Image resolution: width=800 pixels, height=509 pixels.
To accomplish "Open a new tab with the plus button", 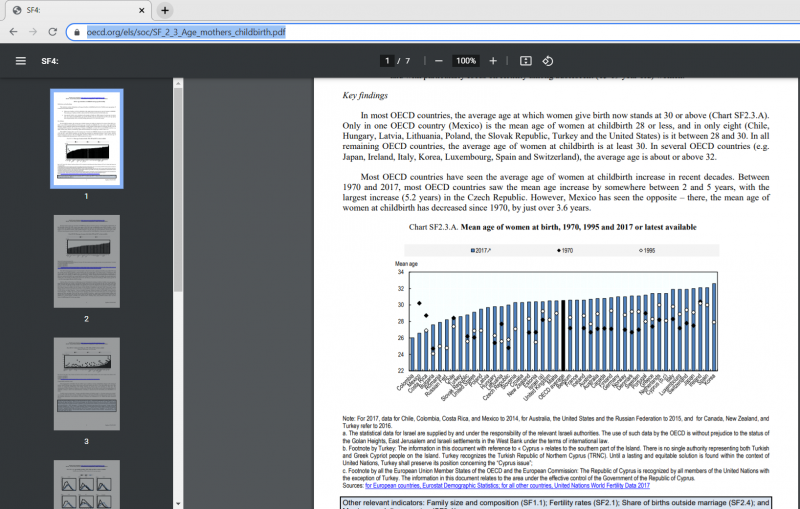I will [x=165, y=10].
